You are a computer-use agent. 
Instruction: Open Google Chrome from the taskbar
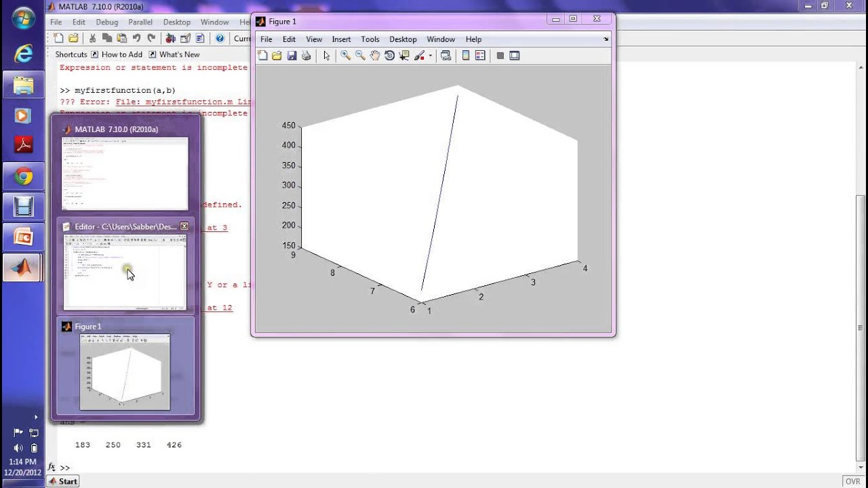click(x=23, y=177)
